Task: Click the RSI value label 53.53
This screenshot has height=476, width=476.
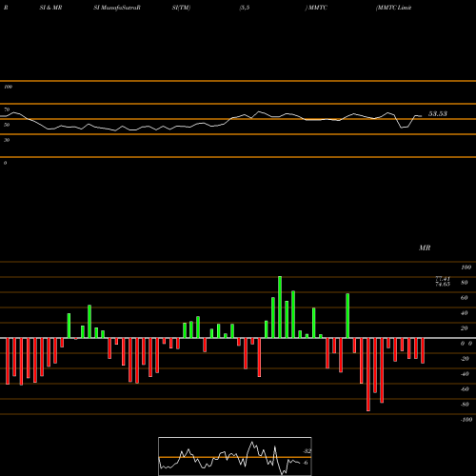Action: point(438,114)
